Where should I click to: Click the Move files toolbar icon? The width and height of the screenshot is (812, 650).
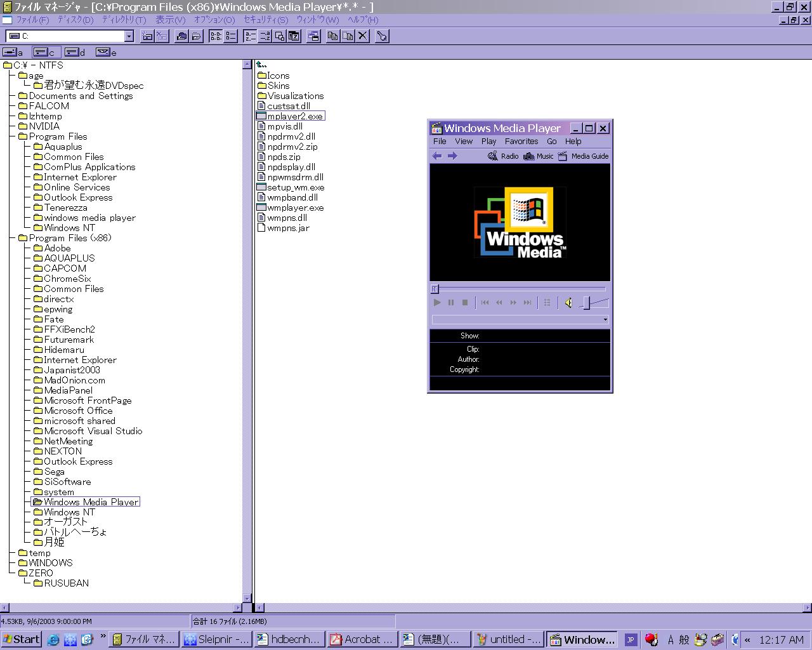coord(348,36)
